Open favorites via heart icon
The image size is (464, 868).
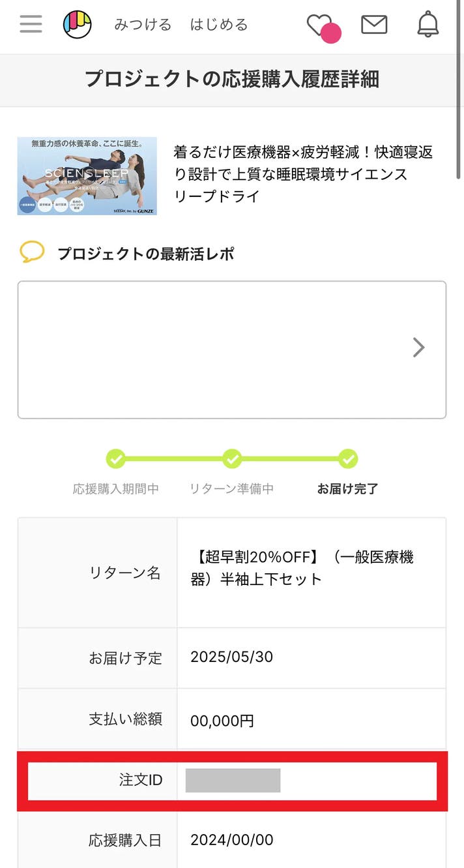click(x=319, y=25)
